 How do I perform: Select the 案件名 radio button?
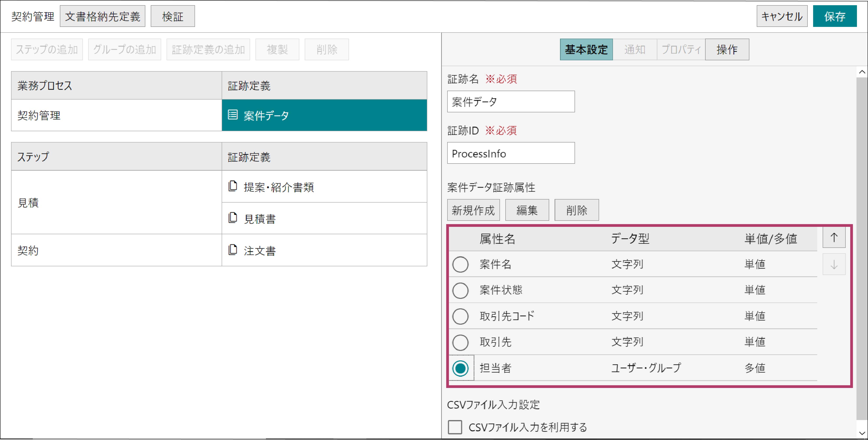click(460, 264)
